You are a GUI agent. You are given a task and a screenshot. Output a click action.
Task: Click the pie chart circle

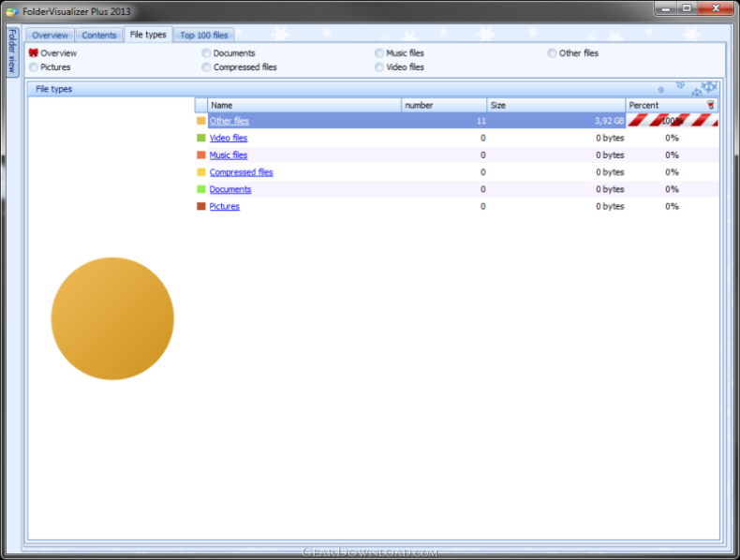112,318
